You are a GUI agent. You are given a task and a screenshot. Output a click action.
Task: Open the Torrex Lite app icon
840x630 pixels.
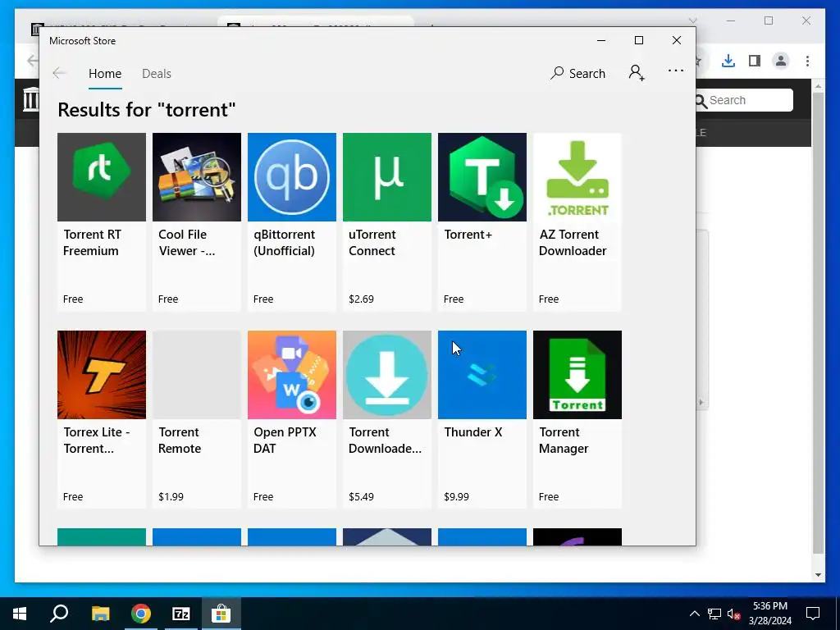[x=101, y=374]
